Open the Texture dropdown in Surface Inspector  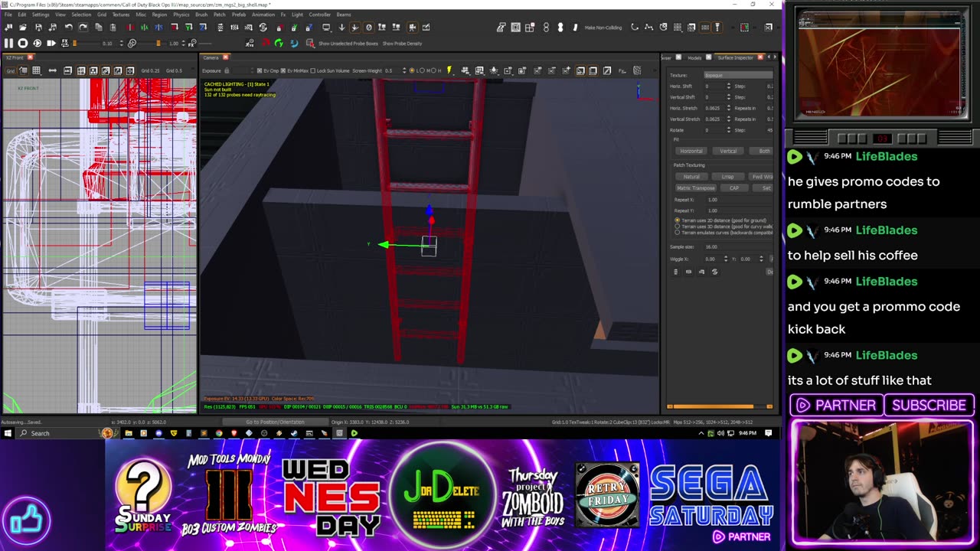pos(738,75)
